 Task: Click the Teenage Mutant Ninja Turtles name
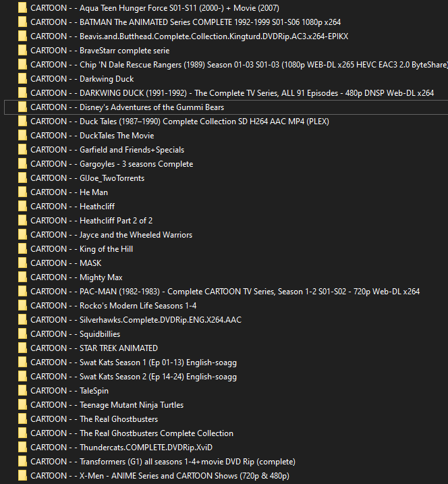pos(107,405)
